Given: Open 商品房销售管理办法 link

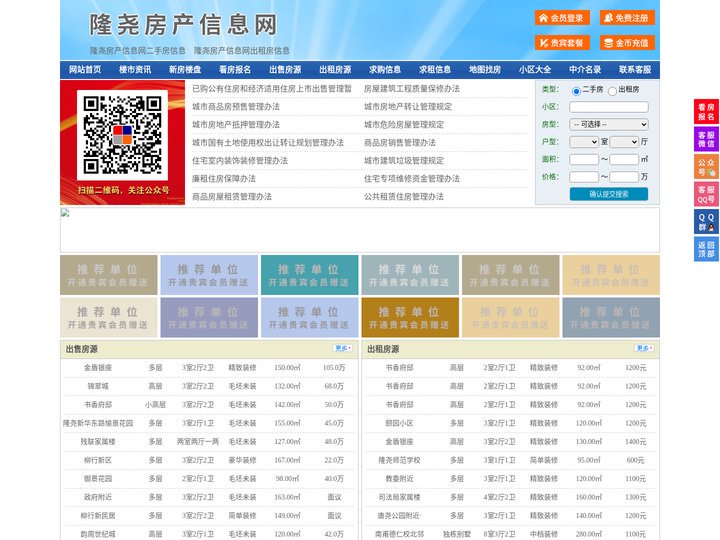Looking at the screenshot, I should click(400, 143).
